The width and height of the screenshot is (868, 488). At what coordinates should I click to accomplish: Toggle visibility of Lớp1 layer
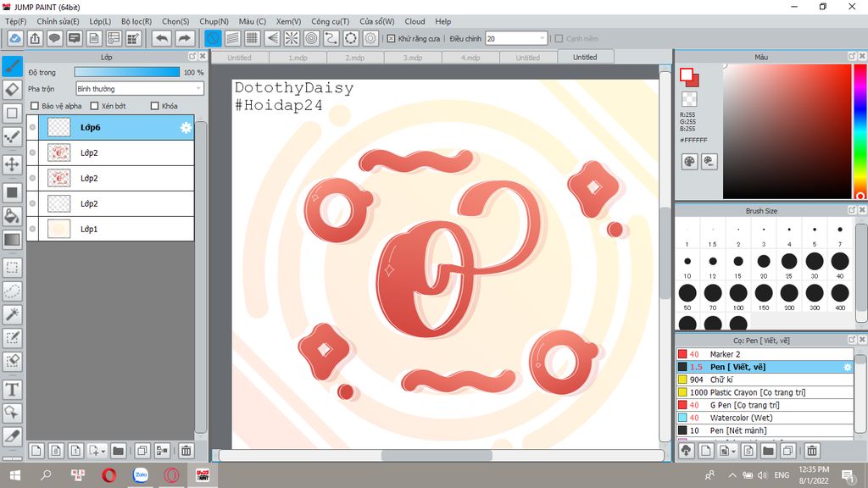click(x=33, y=229)
